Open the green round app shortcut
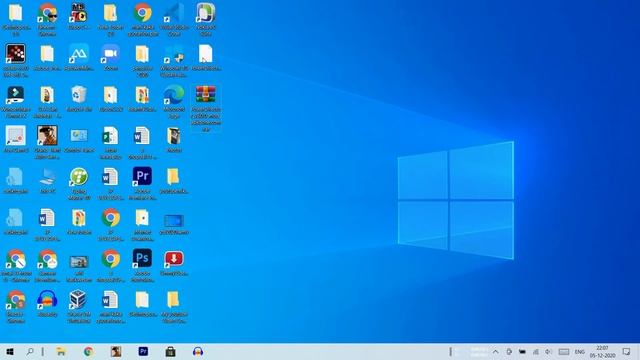Screen dimensions: 640x360 (x=79, y=183)
